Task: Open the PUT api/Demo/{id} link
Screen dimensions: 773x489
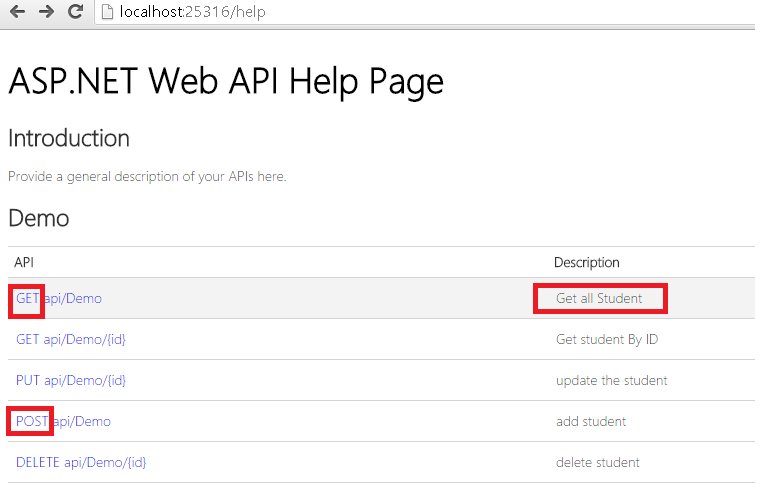Action: (70, 380)
